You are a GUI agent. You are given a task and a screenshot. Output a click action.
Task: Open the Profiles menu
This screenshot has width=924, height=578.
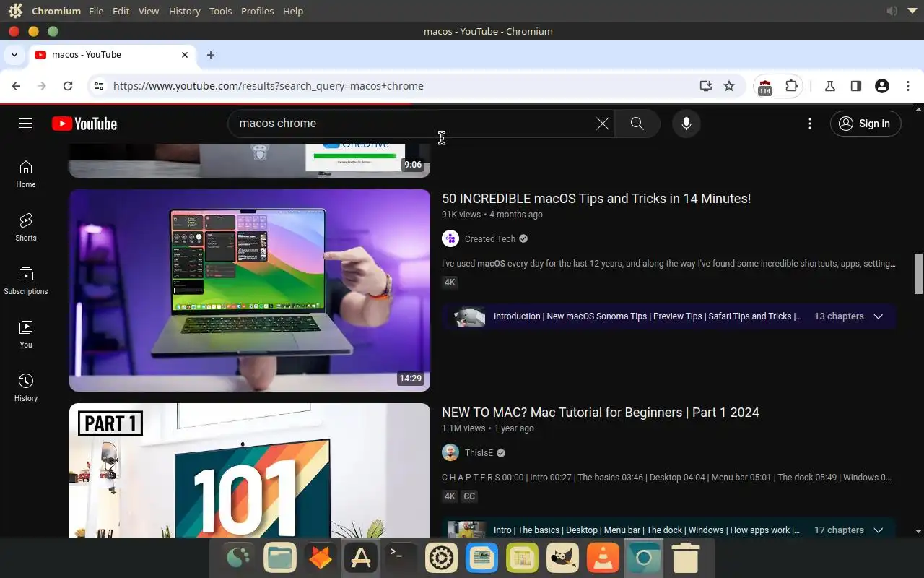click(x=258, y=11)
